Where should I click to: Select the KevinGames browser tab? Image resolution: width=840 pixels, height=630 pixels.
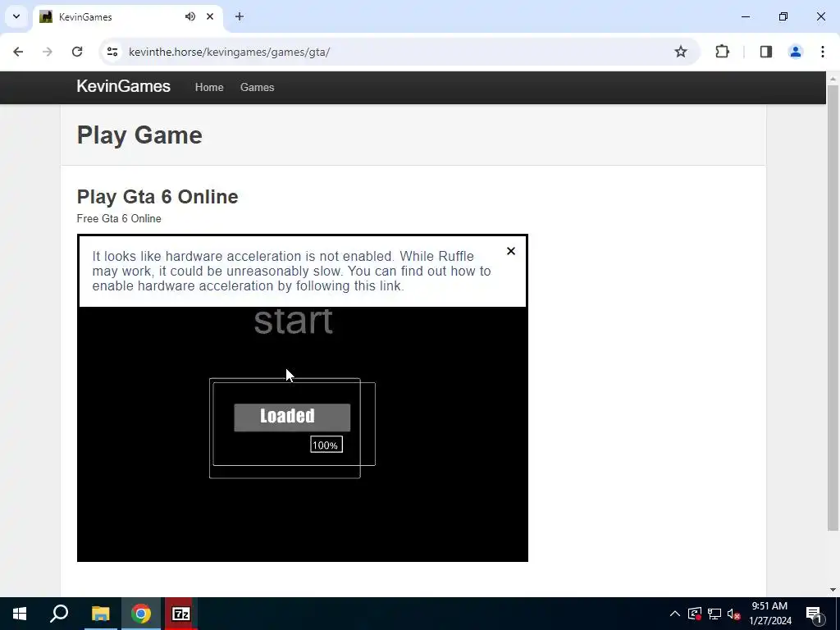click(127, 16)
